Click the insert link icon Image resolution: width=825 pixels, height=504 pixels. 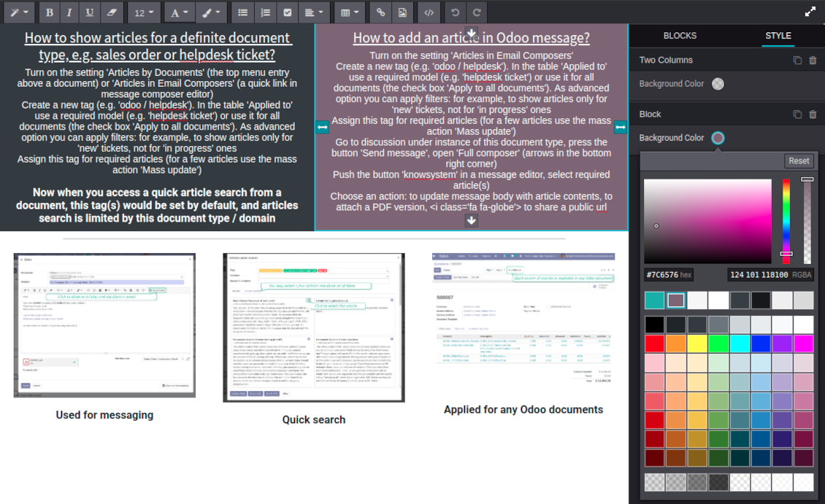(x=380, y=12)
